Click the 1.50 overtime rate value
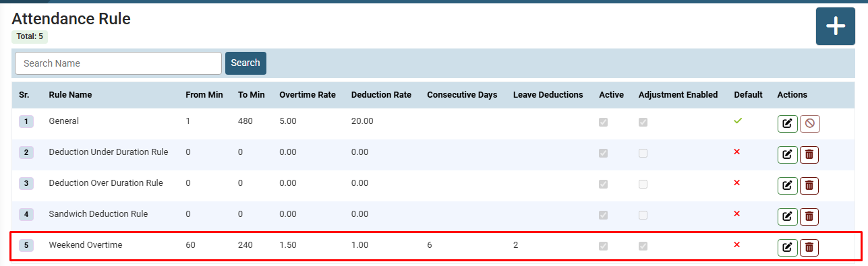The width and height of the screenshot is (868, 266). (288, 245)
